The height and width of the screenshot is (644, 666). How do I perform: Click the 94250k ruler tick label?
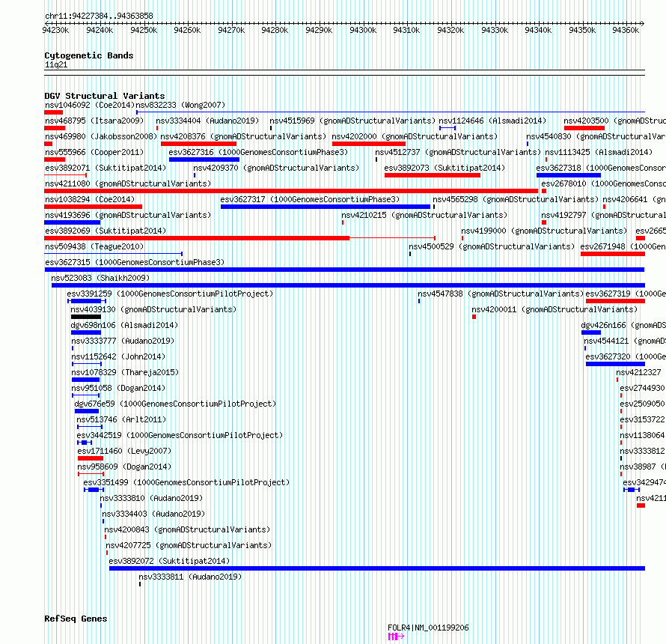coord(144,30)
